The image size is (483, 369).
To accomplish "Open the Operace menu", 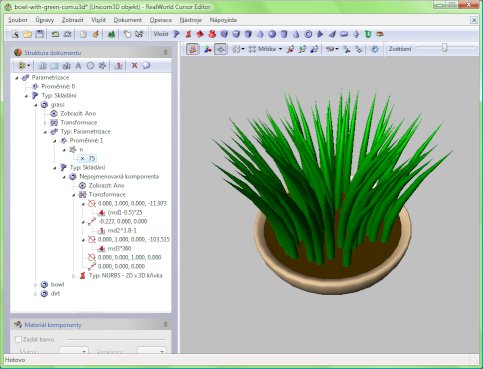I will pos(161,20).
